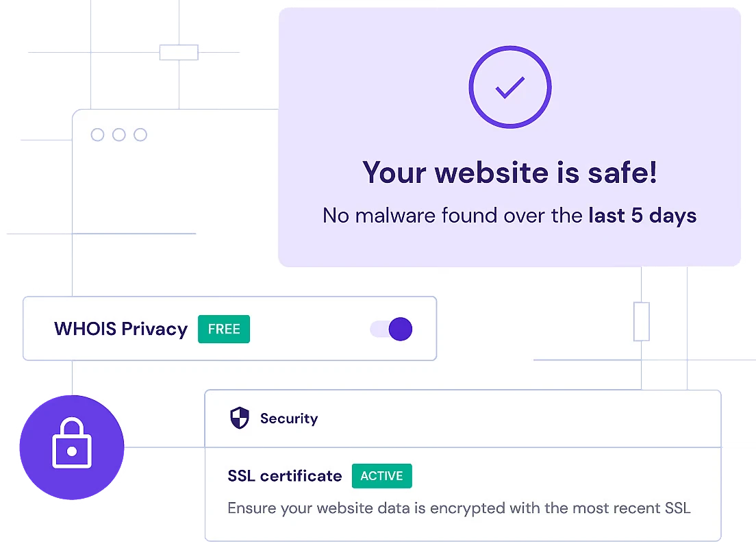This screenshot has height=548, width=756.
Task: Click the third browser window dot
Action: (x=140, y=135)
